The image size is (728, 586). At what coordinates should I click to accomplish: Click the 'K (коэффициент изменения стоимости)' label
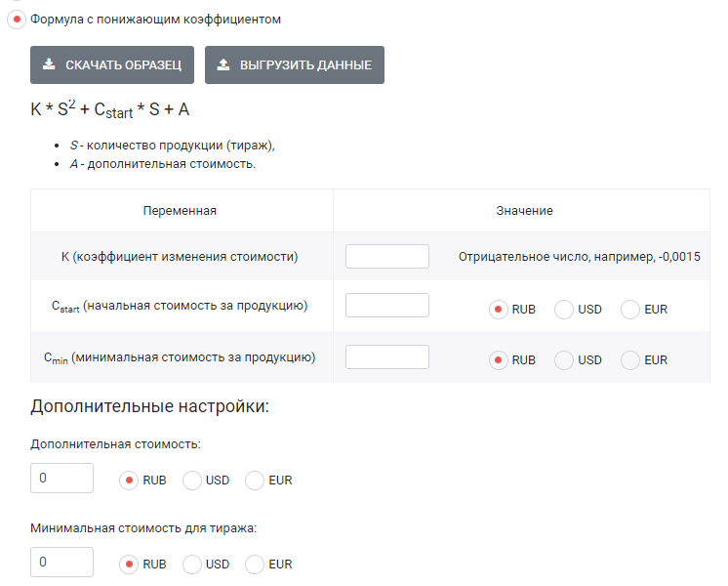click(x=180, y=257)
